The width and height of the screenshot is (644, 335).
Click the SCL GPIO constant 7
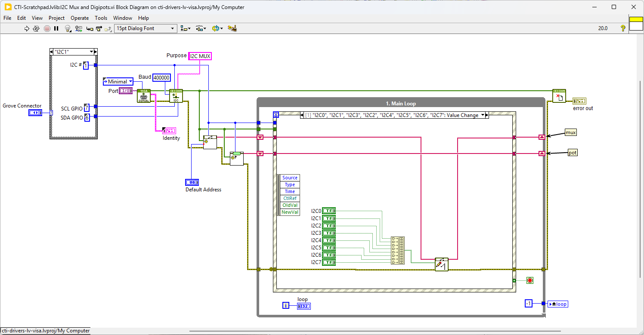(x=87, y=108)
